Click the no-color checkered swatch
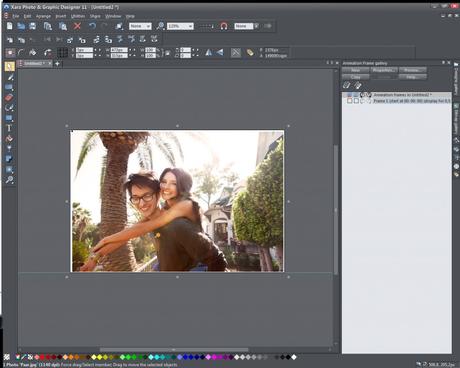This screenshot has width=460, height=368. (7, 357)
